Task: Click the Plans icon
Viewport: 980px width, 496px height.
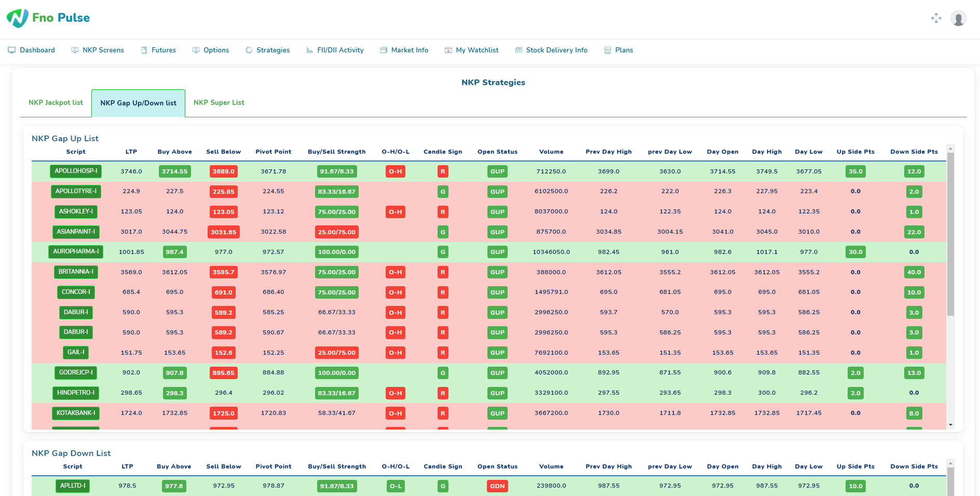Action: point(607,50)
